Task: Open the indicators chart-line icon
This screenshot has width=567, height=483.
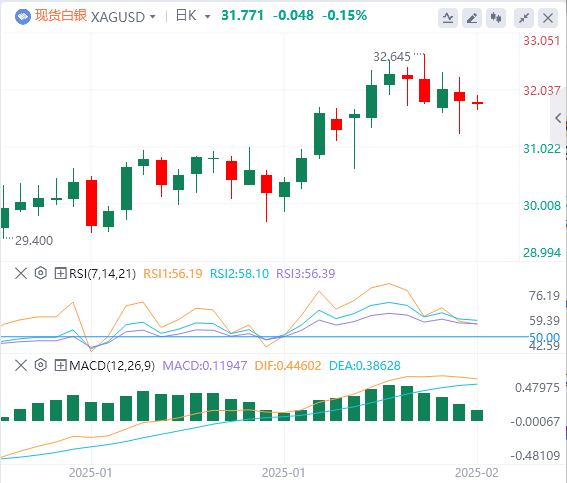Action: (448, 18)
